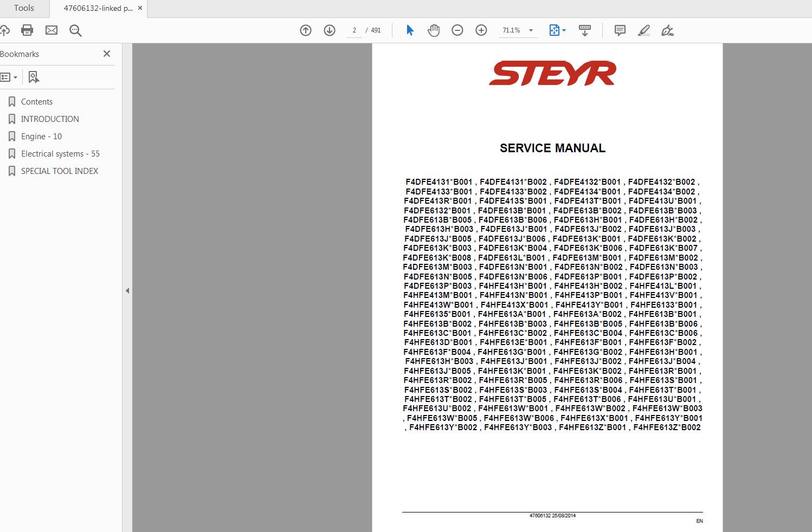
Task: Open the Contents bookmark
Action: click(x=37, y=102)
